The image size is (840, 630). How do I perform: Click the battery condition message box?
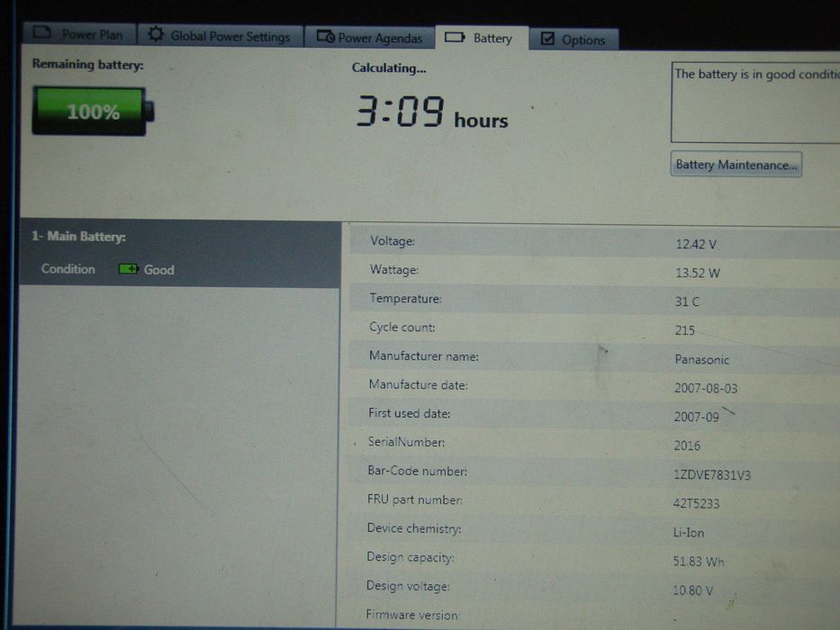click(755, 103)
